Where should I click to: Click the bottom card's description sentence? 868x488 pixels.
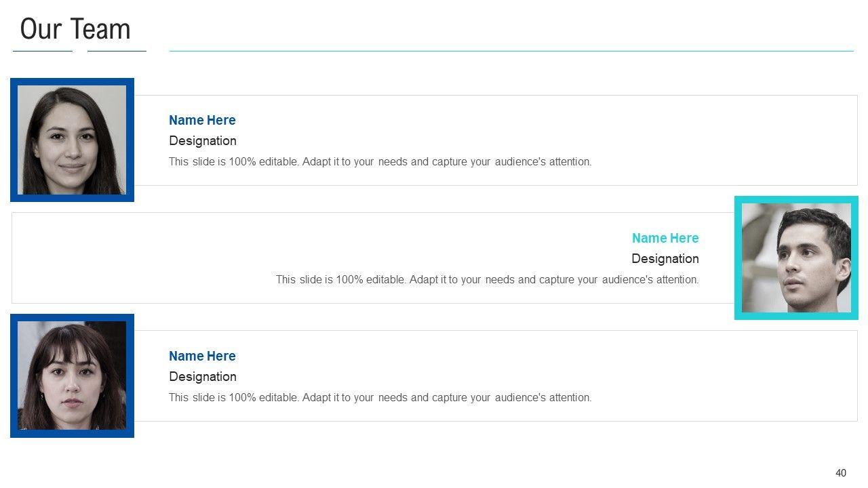tap(380, 398)
